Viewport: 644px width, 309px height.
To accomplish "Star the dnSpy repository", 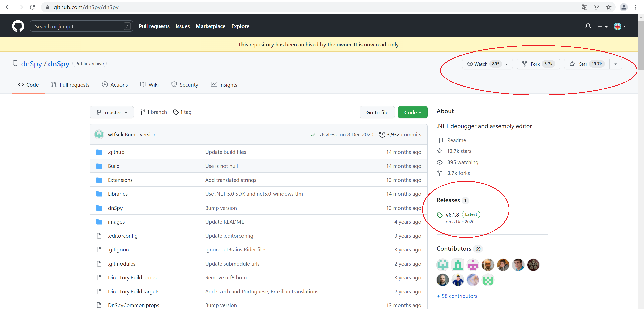I will pyautogui.click(x=587, y=64).
